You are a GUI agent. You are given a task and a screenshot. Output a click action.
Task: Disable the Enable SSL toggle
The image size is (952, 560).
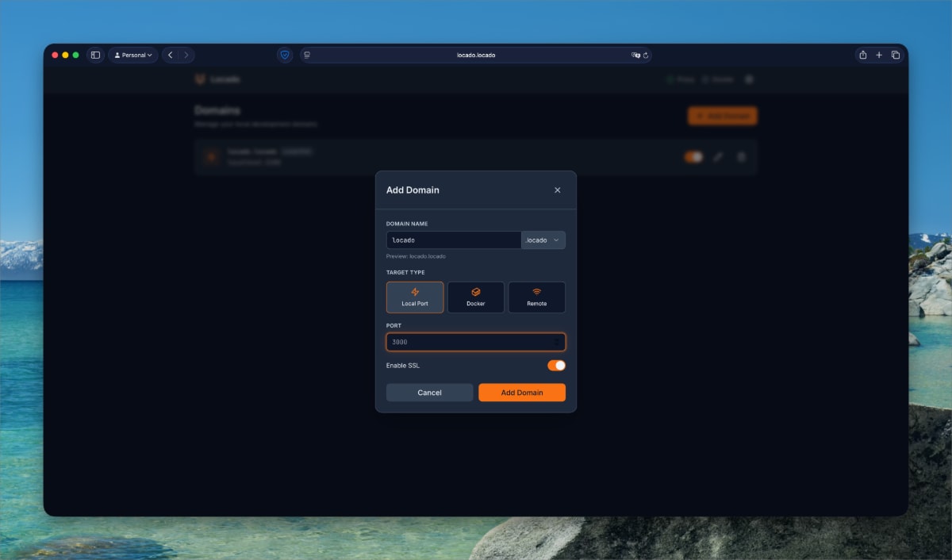click(x=558, y=365)
